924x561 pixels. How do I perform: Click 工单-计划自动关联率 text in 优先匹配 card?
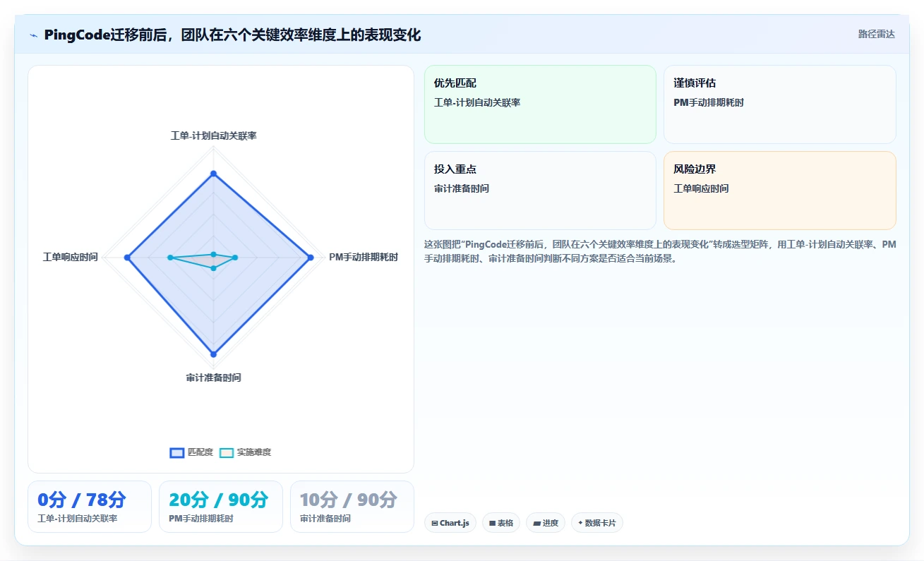(477, 102)
